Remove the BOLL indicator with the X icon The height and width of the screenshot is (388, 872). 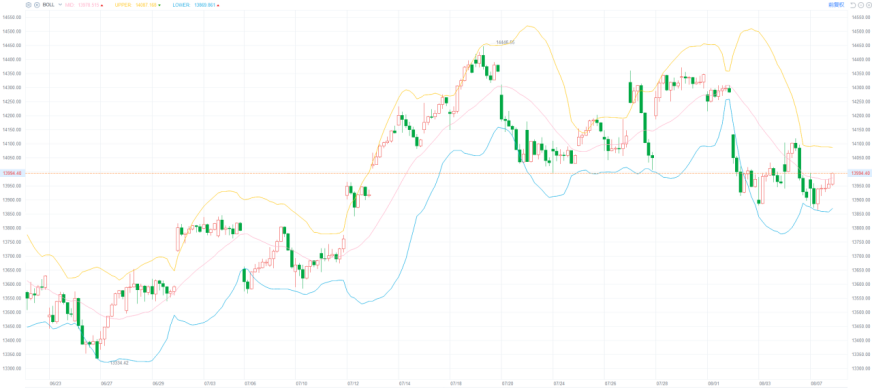[37, 4]
